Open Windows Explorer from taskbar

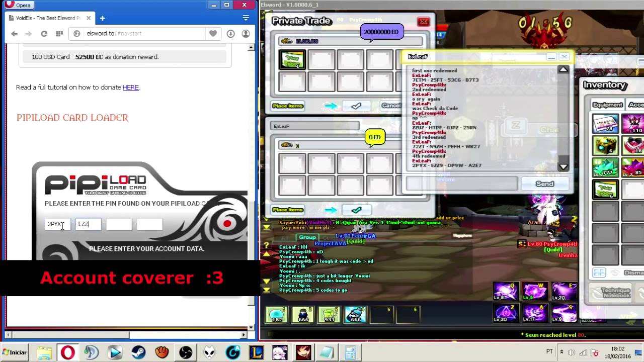[44, 352]
